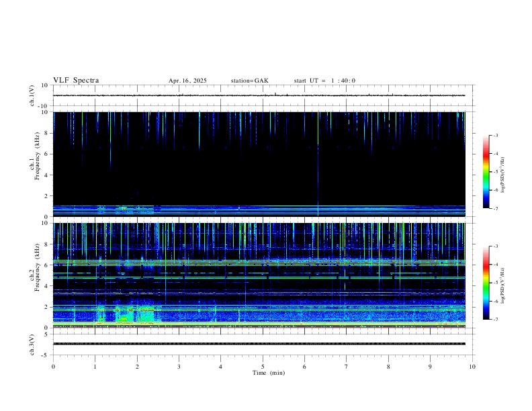Click the ch.2 colorbar 'log(PSD)' label
Screen dimensions: 532x411
pyautogui.click(x=503, y=285)
